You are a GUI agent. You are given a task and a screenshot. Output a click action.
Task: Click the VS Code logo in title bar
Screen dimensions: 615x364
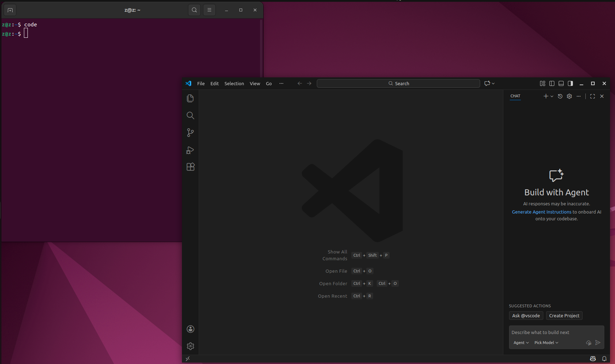click(x=189, y=83)
